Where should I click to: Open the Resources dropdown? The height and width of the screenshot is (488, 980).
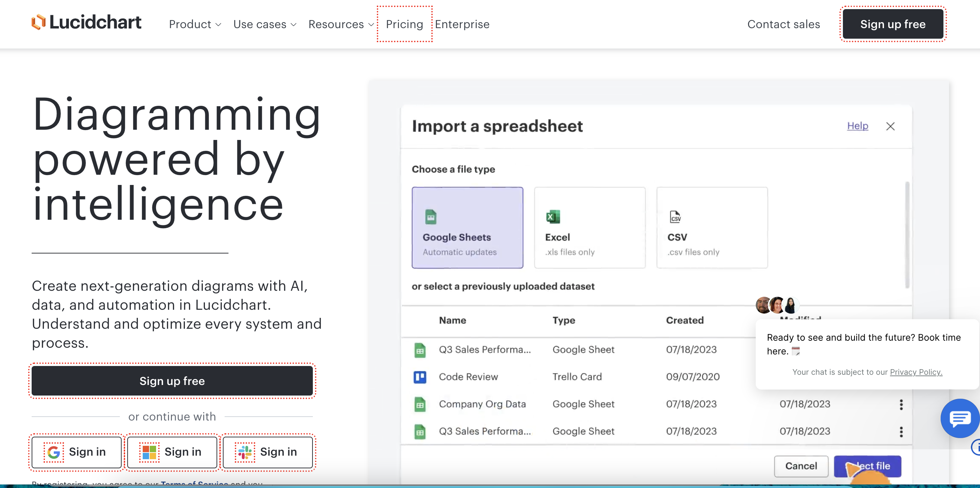[x=341, y=24]
